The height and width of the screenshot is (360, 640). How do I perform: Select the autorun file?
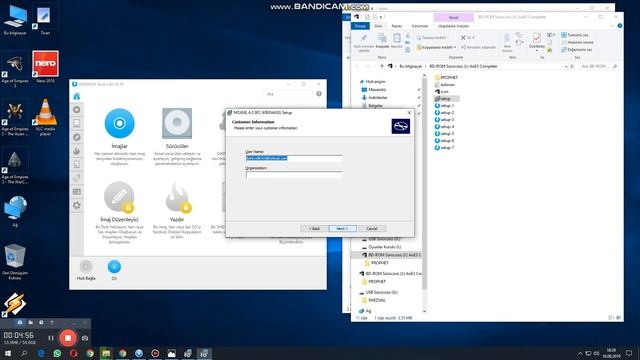[x=445, y=84]
